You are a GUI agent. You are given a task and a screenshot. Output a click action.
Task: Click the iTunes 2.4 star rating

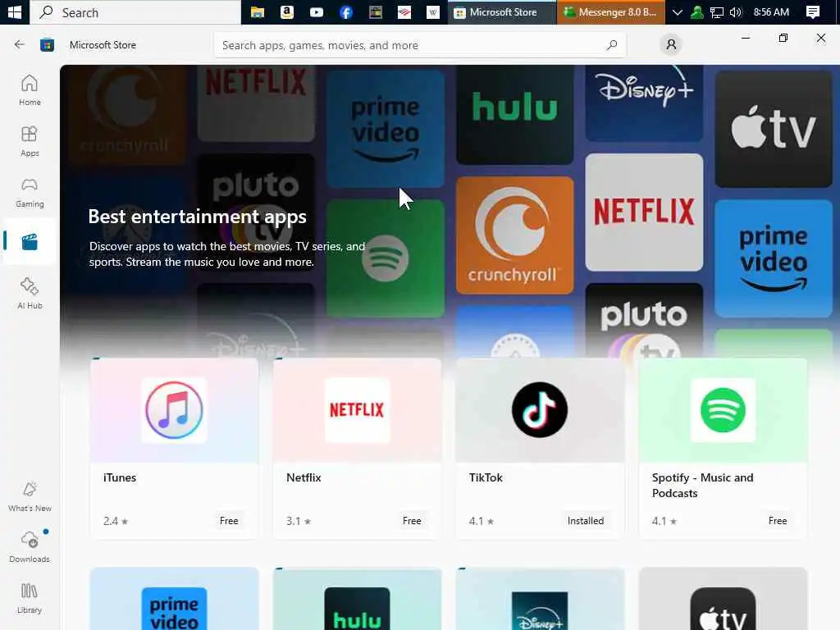(116, 521)
